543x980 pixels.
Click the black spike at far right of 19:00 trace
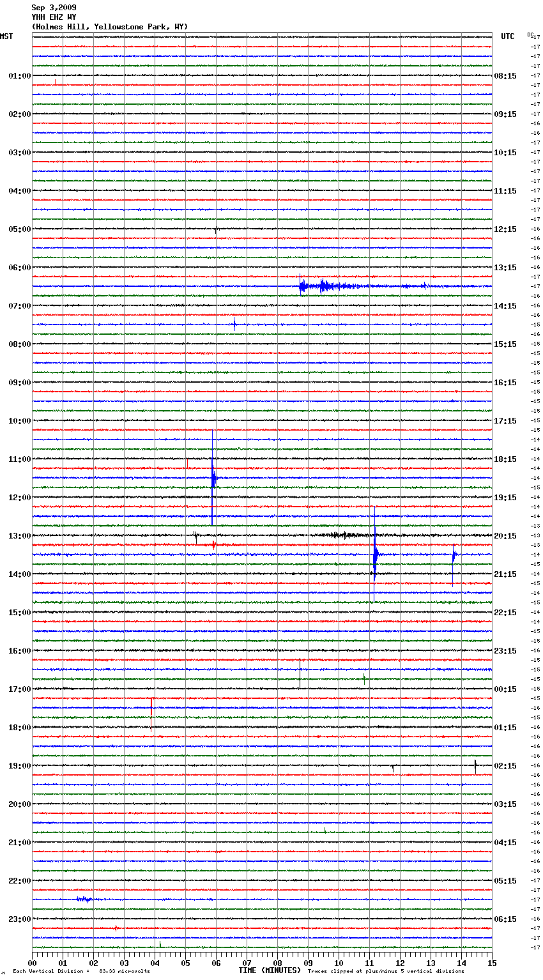coord(475,767)
